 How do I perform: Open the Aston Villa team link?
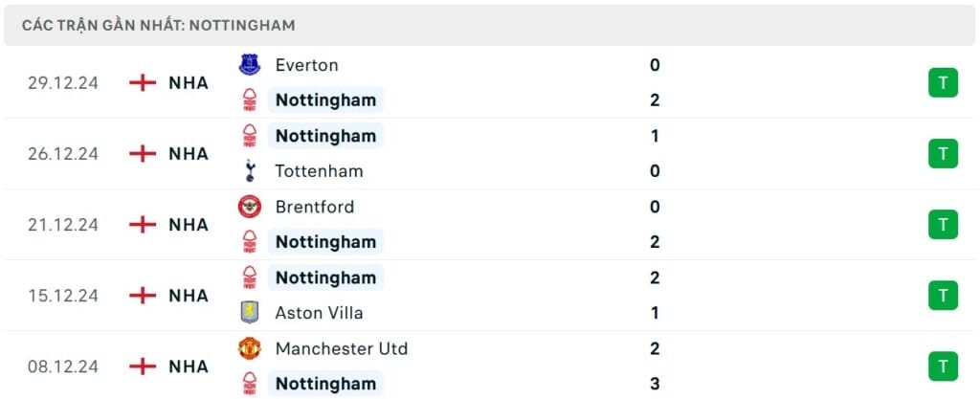coord(319,313)
